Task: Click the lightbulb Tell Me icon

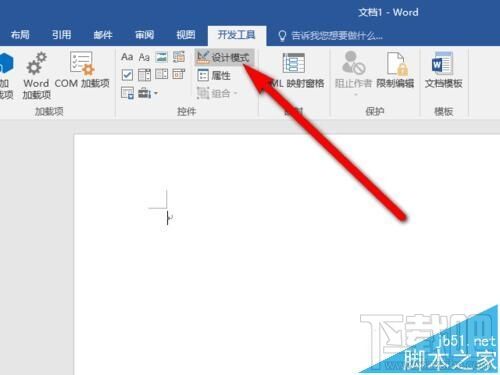Action: (x=282, y=36)
